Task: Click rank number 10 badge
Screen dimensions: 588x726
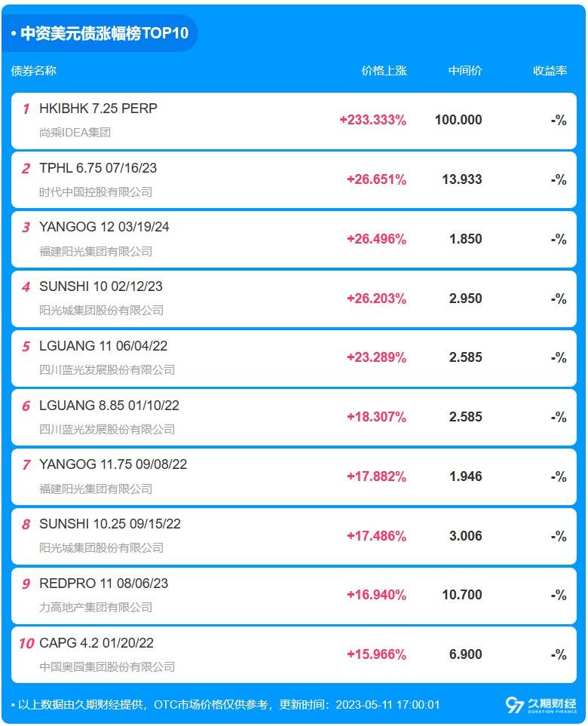Action: [x=26, y=643]
